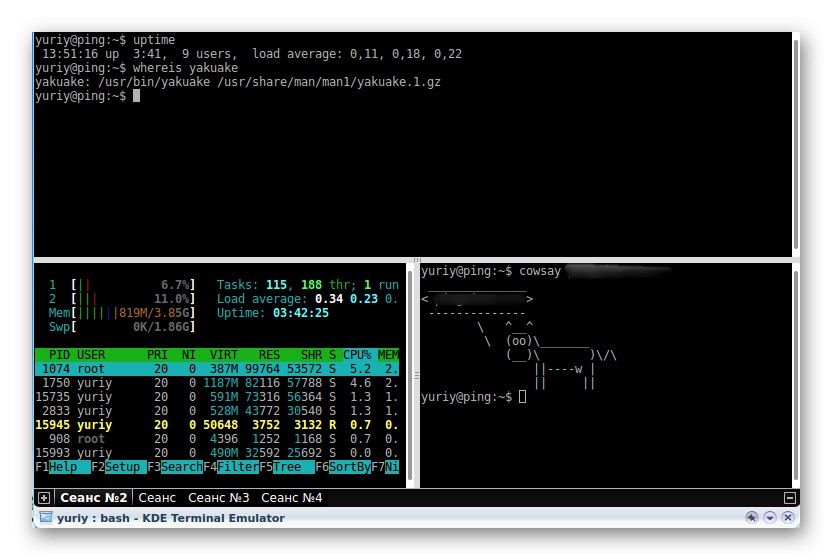Sort htop by the VIRT column
832x560 pixels.
223,355
